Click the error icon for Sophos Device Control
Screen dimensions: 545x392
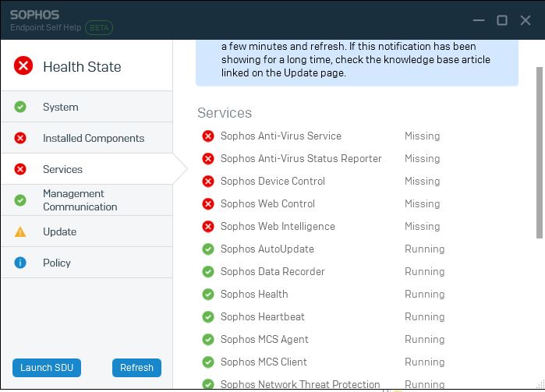pos(208,181)
